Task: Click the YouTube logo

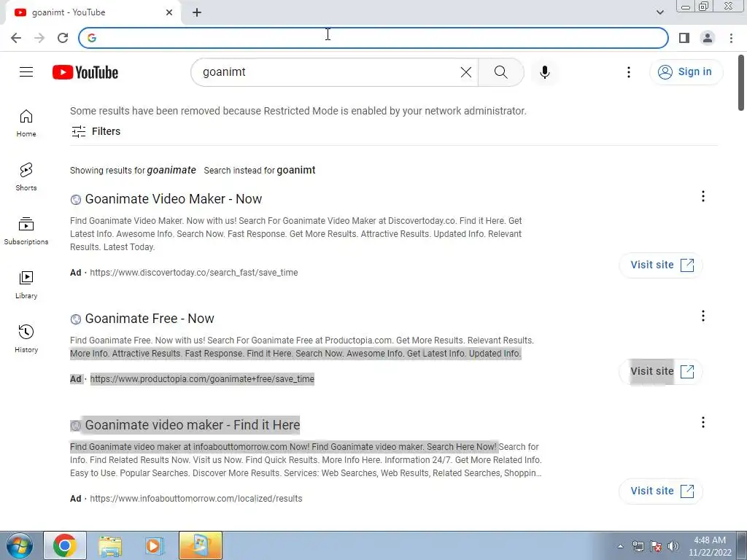Action: click(85, 72)
